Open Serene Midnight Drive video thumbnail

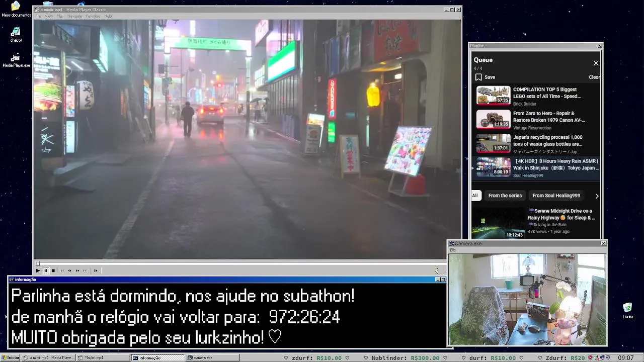(498, 223)
